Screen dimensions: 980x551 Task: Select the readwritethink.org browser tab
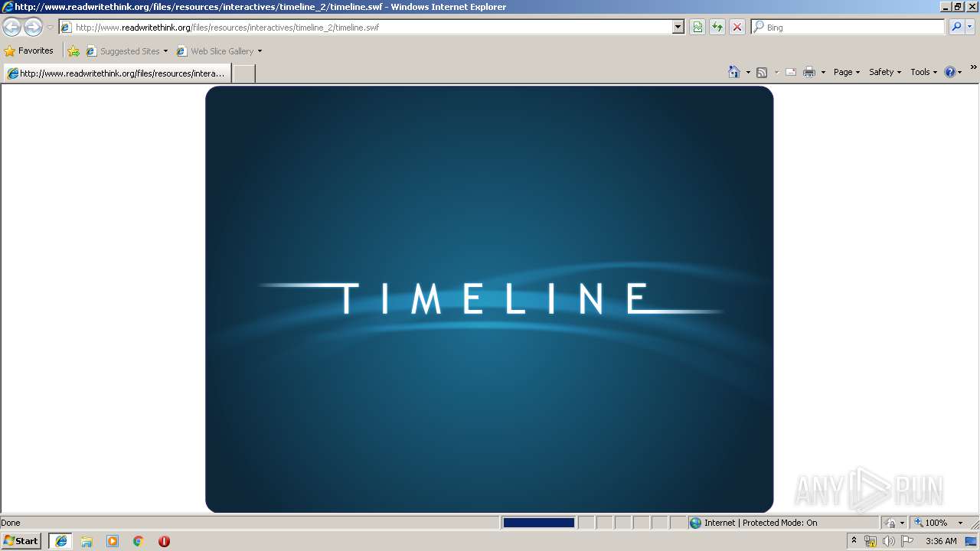pos(117,73)
